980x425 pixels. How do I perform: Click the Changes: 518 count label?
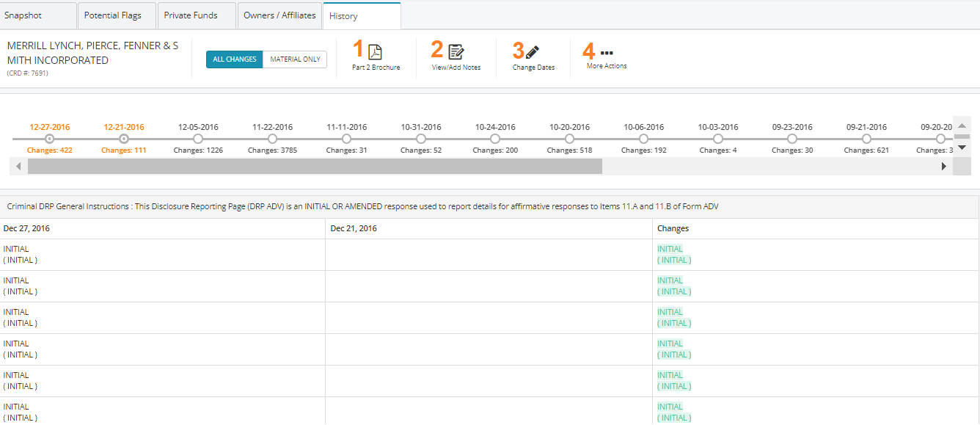[570, 150]
